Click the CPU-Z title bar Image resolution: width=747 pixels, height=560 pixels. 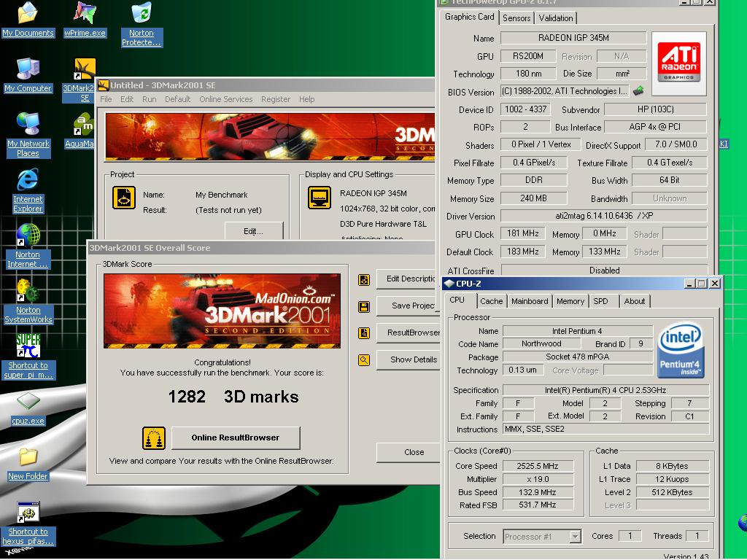point(581,284)
